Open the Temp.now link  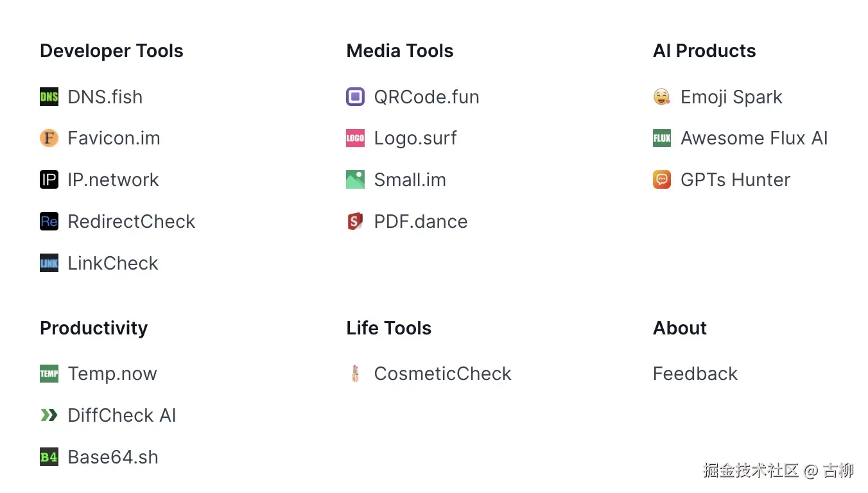tap(112, 374)
